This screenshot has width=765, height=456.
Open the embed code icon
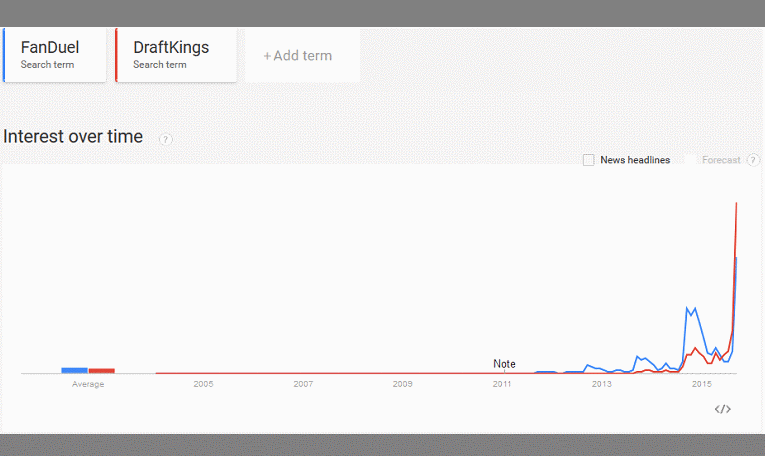(723, 409)
